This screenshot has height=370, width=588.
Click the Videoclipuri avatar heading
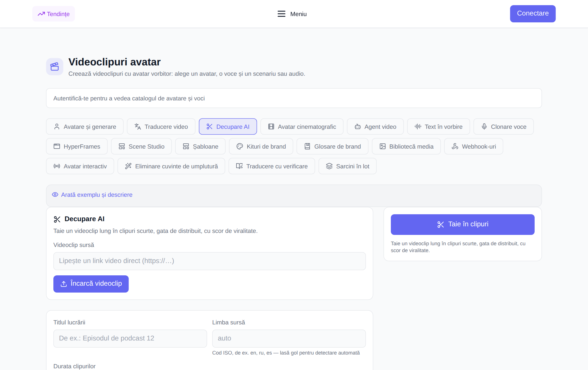115,62
